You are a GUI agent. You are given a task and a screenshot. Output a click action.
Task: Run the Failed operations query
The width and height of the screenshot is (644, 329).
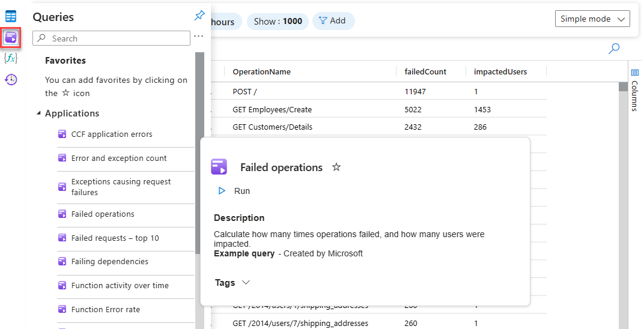pyautogui.click(x=234, y=191)
